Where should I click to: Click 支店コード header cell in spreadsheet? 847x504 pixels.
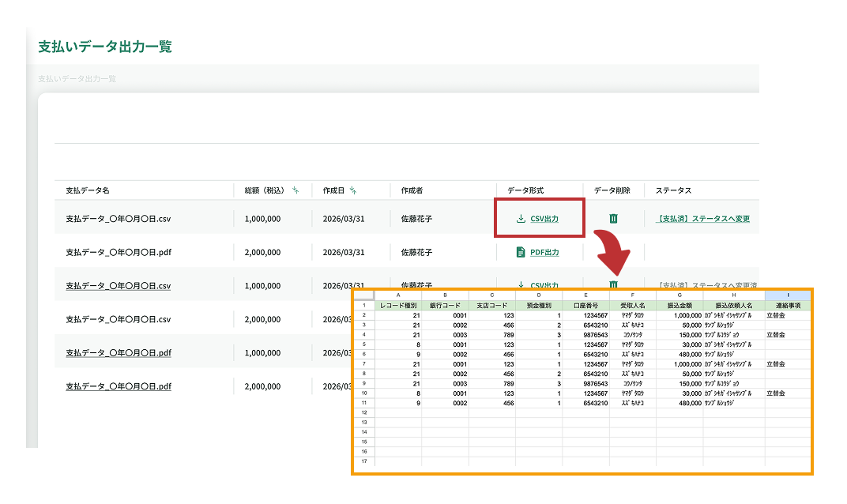pyautogui.click(x=492, y=305)
